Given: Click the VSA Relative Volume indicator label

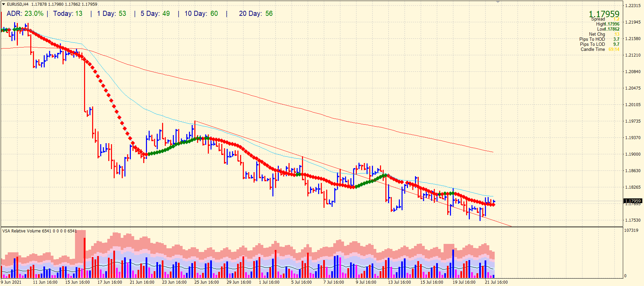Looking at the screenshot, I should click(x=40, y=231).
